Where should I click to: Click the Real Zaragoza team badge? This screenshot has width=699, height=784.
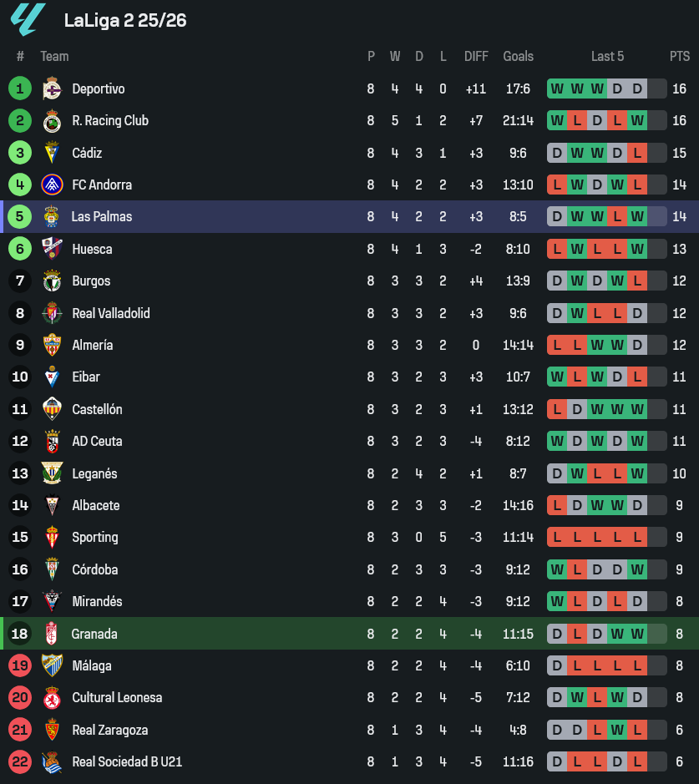[x=53, y=730]
